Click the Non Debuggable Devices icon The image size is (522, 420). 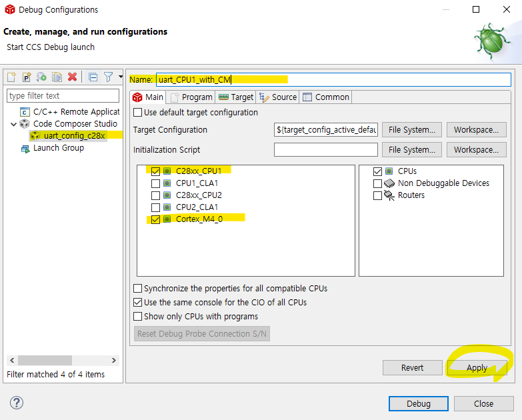389,183
